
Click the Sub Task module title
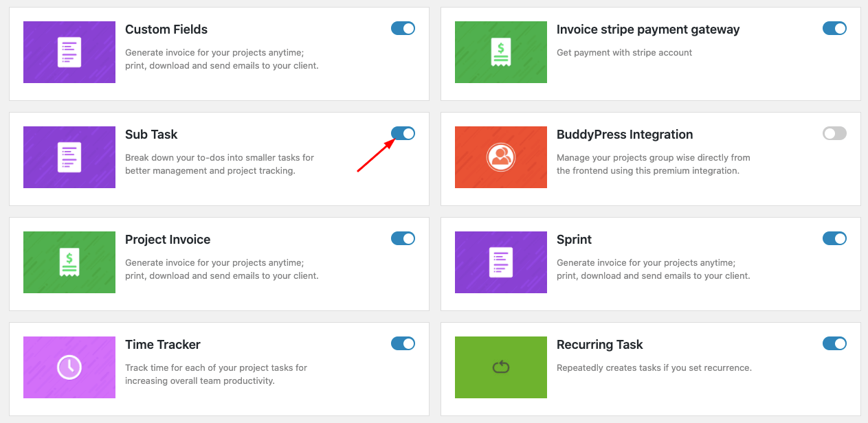(151, 134)
